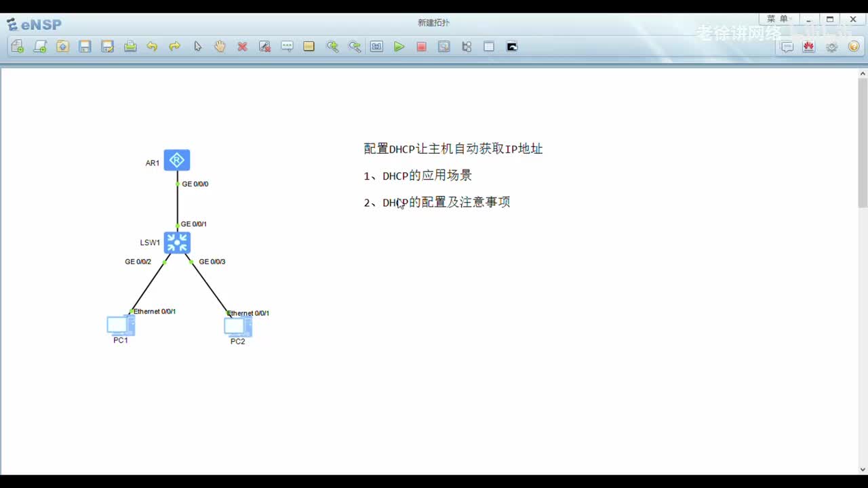Click the GE 0/0/1 interface label
Screen dimensions: 868x488
click(x=194, y=224)
